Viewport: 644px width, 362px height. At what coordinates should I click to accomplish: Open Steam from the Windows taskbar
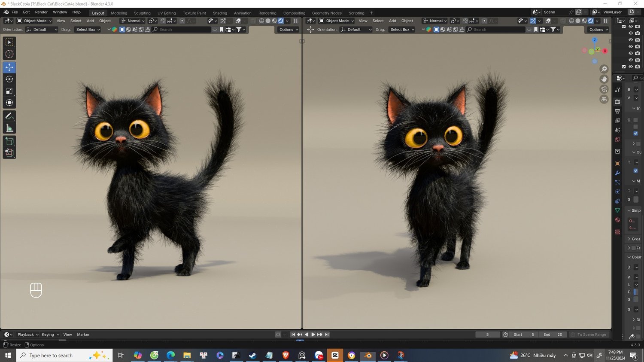(x=252, y=356)
